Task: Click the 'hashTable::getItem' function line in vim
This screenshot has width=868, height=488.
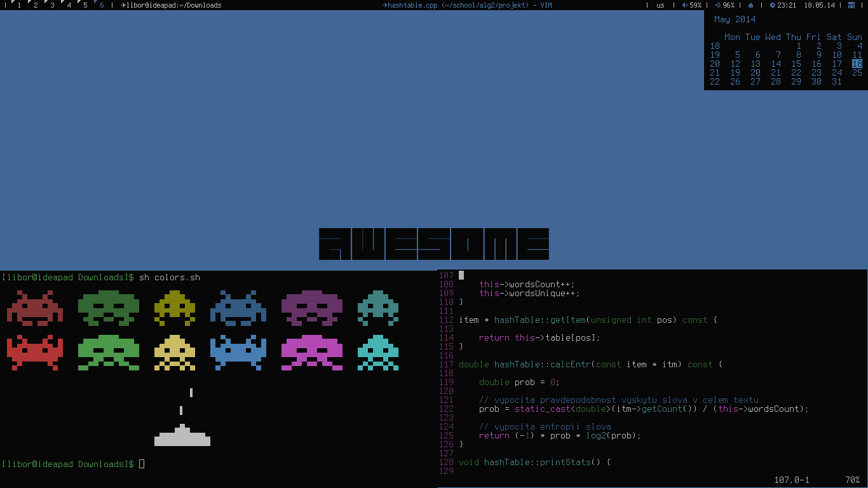Action: [588, 320]
